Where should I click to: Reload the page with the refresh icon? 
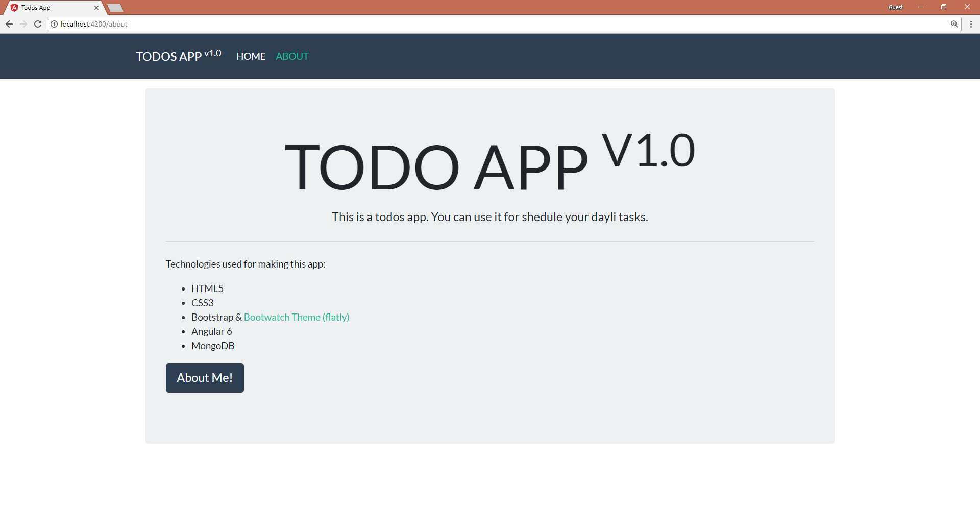pos(38,24)
